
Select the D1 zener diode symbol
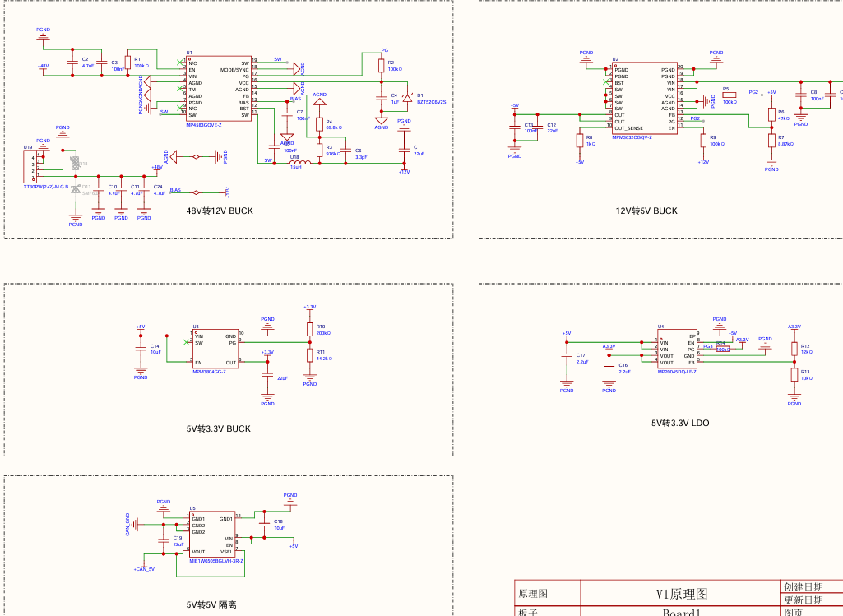[408, 98]
